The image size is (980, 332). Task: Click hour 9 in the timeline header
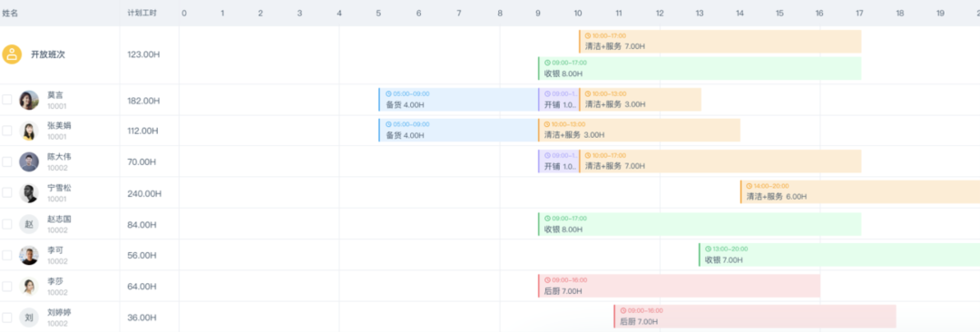coord(538,13)
